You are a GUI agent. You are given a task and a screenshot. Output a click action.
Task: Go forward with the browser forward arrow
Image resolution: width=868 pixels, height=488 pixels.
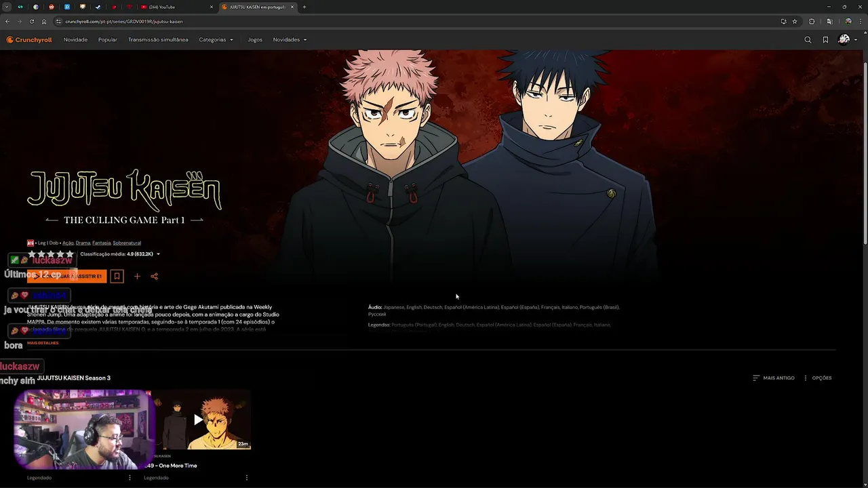pos(20,21)
